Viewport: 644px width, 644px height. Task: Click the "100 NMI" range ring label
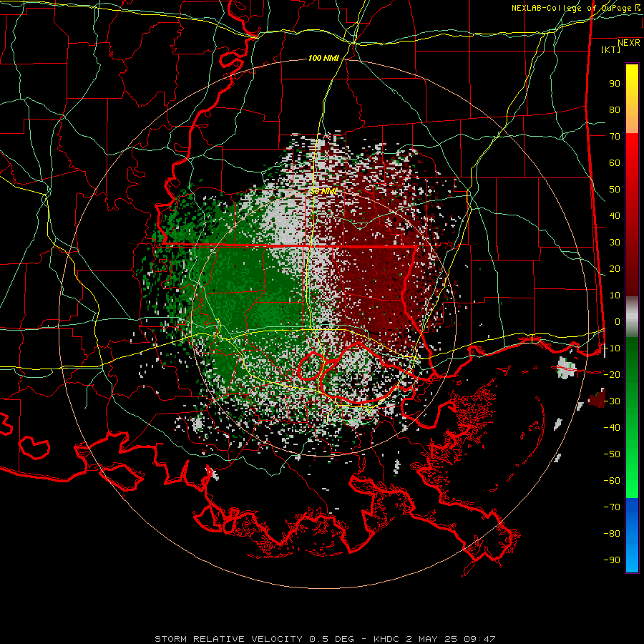(323, 59)
